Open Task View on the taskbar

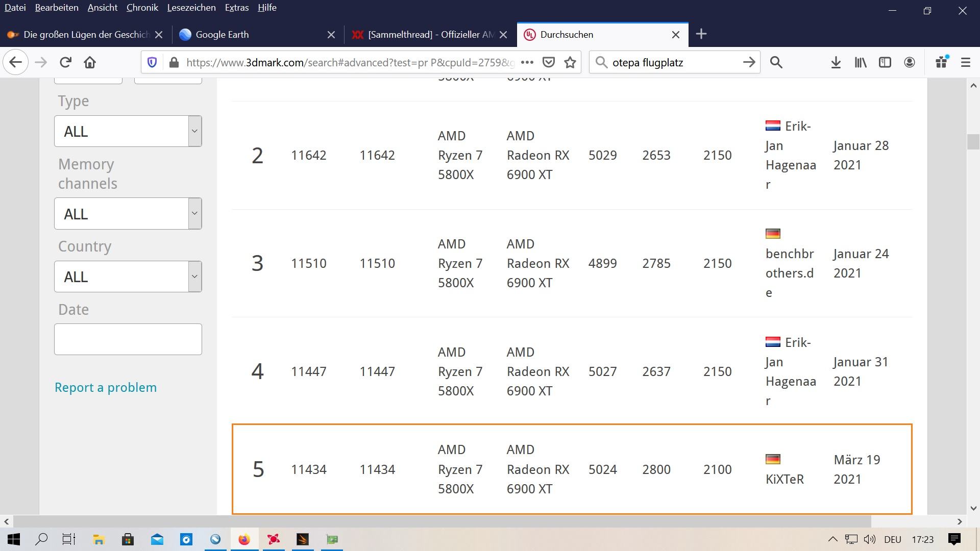click(x=69, y=539)
